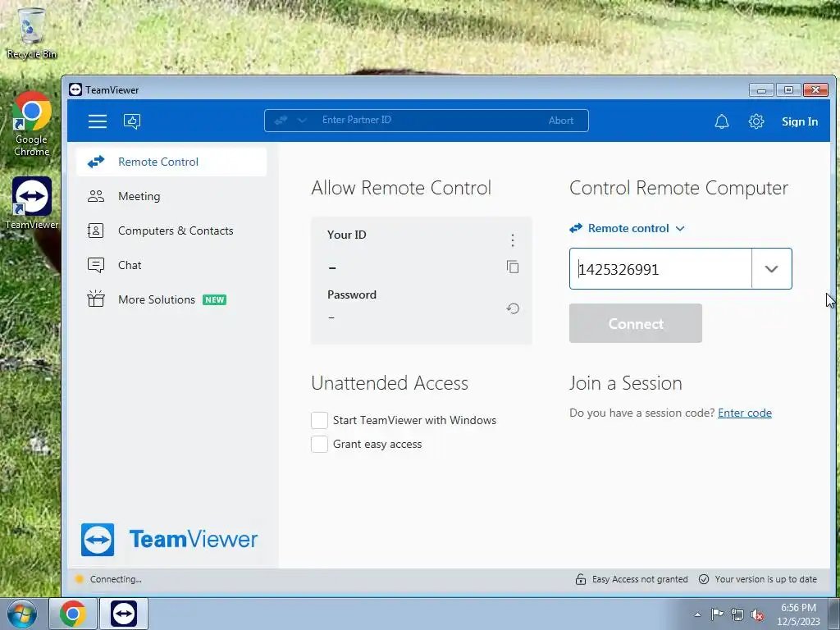The height and width of the screenshot is (630, 840).
Task: Click the Connect button
Action: (636, 323)
